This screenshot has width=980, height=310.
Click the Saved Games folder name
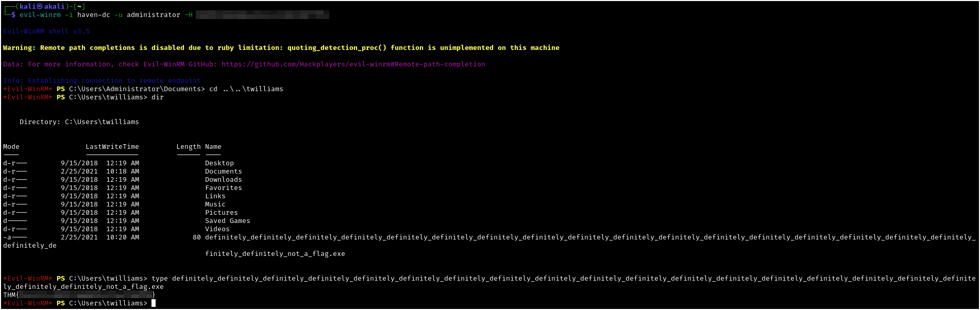tap(227, 221)
